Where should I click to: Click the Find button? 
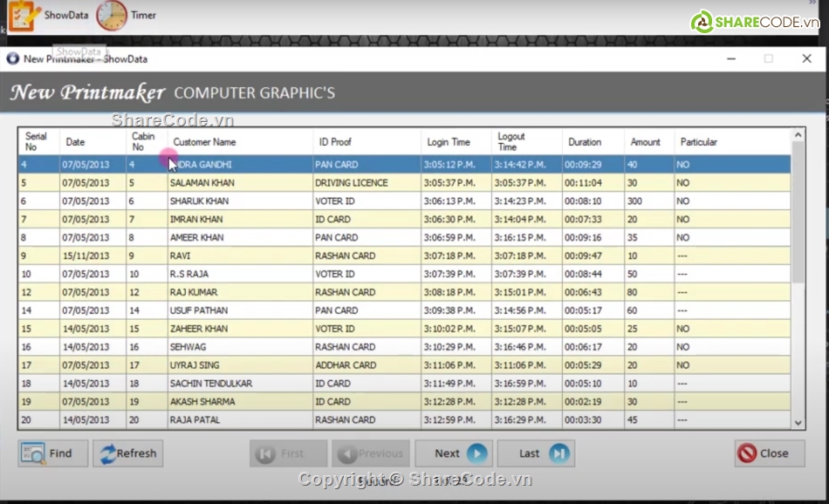(53, 453)
